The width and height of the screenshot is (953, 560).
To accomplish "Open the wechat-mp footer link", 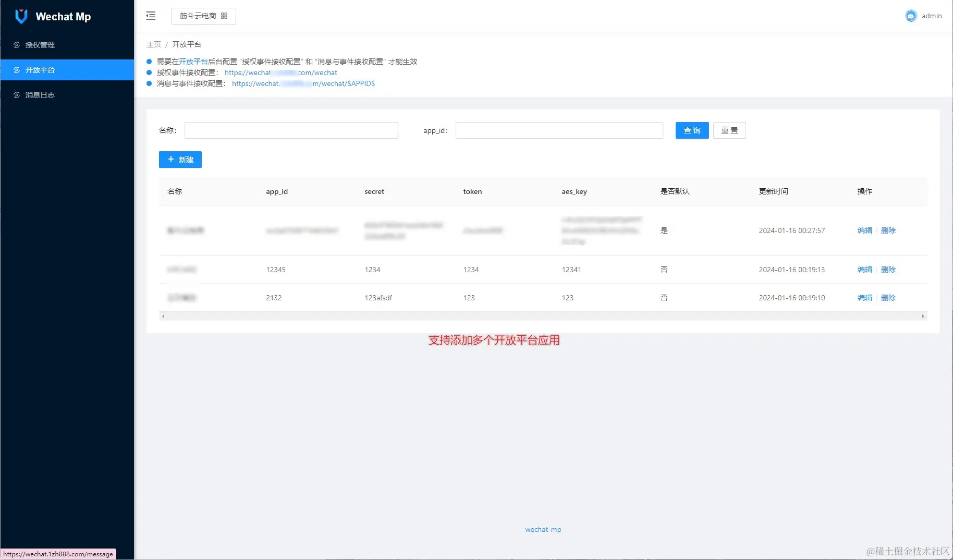I will pyautogui.click(x=543, y=529).
